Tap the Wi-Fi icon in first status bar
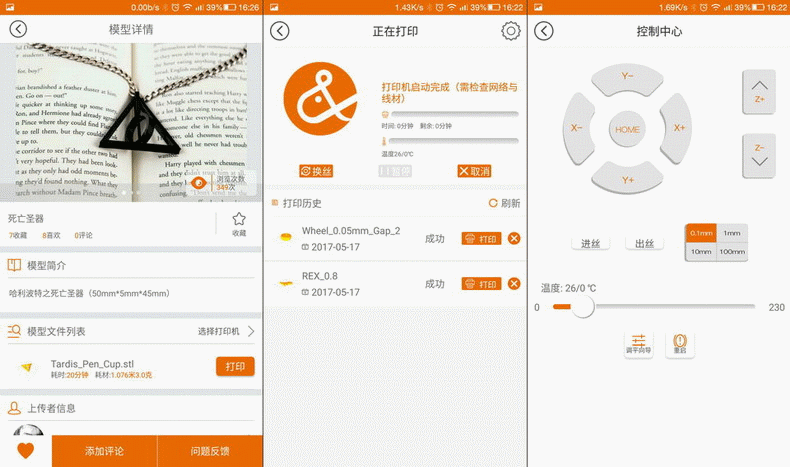This screenshot has width=790, height=467. pos(187,8)
